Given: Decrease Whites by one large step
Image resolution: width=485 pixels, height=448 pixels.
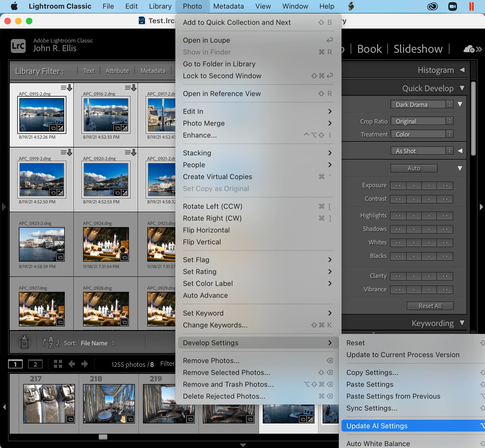Looking at the screenshot, I should point(398,243).
